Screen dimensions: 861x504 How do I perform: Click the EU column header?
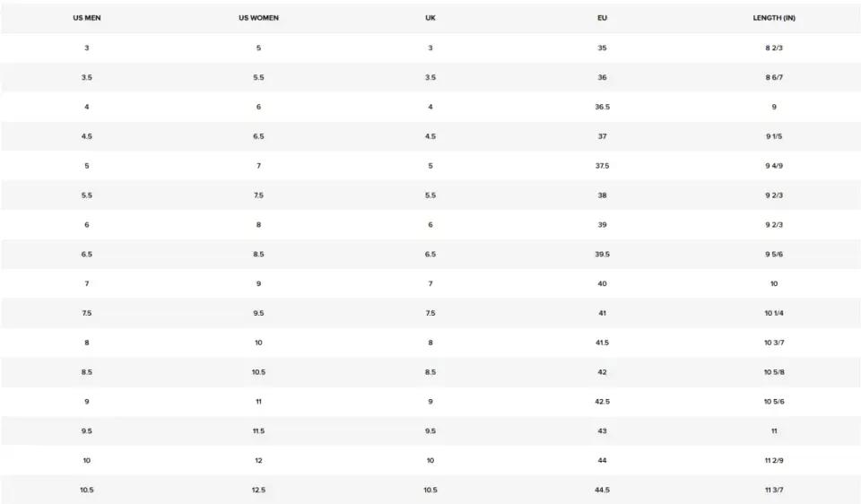point(603,18)
